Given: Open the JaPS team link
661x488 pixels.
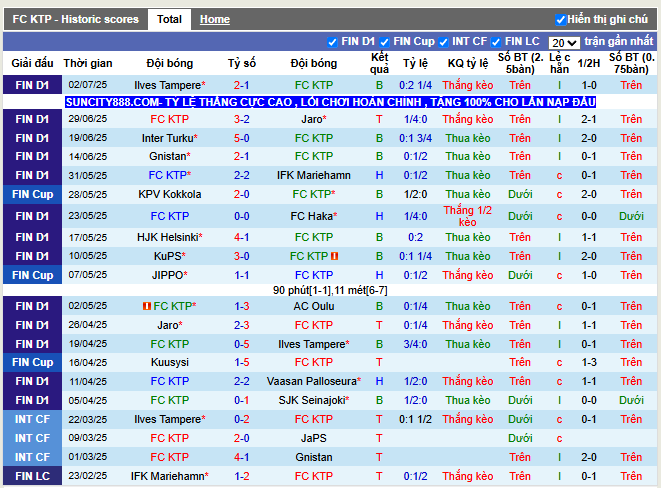Looking at the screenshot, I should (314, 438).
